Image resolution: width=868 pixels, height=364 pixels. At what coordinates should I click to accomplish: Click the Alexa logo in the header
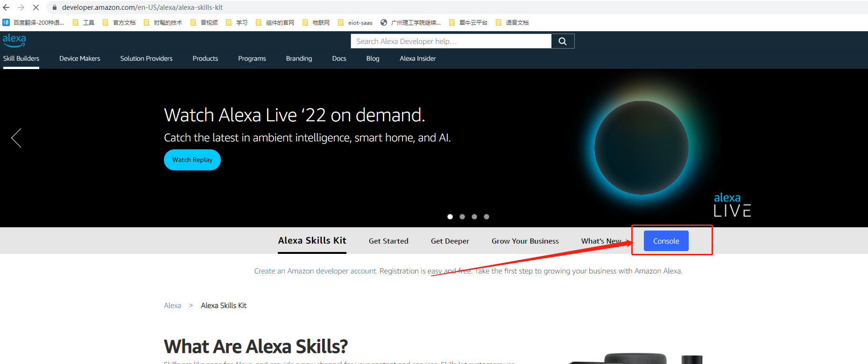[x=14, y=41]
